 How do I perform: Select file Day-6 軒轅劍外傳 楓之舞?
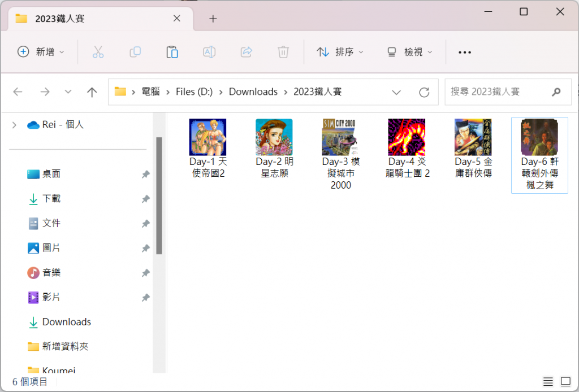click(539, 155)
